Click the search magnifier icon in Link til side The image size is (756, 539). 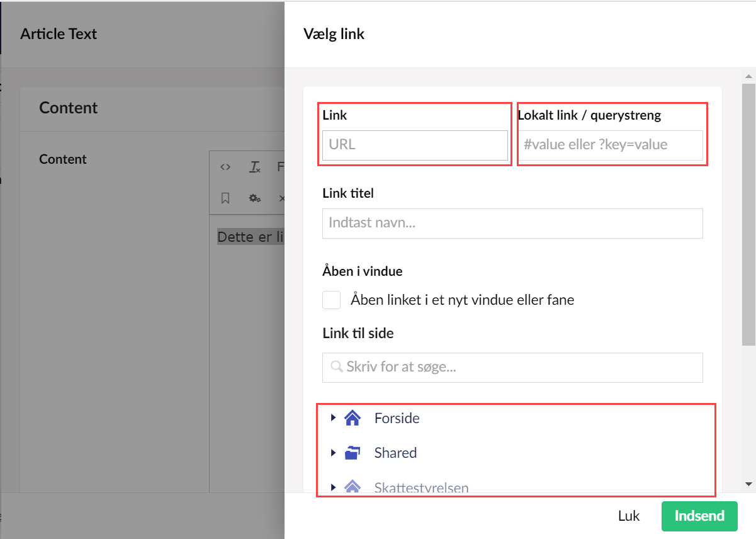click(337, 367)
